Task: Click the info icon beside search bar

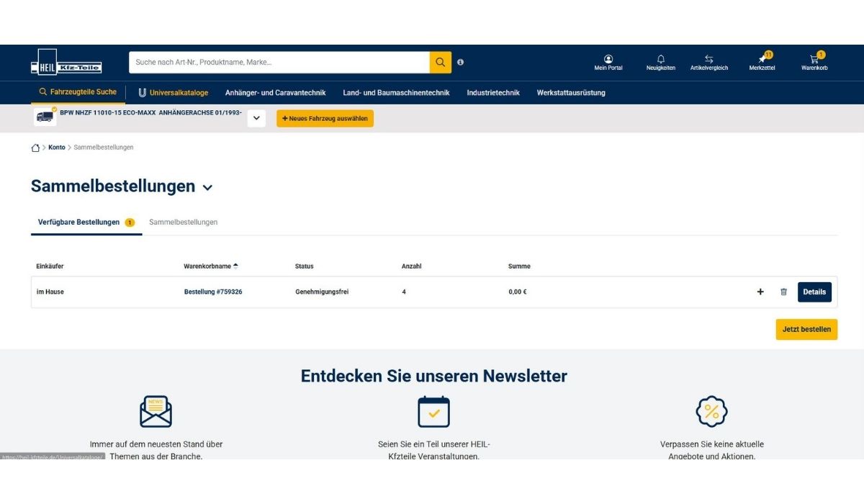Action: [x=461, y=63]
